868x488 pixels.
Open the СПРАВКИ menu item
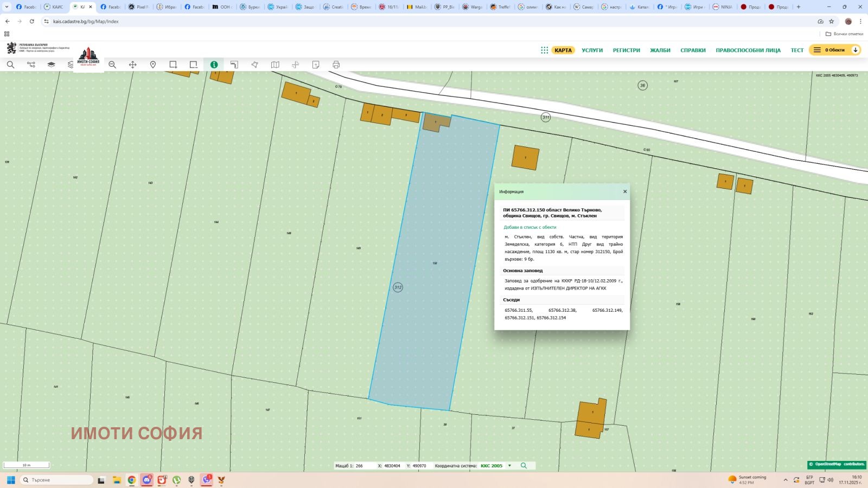coord(693,50)
